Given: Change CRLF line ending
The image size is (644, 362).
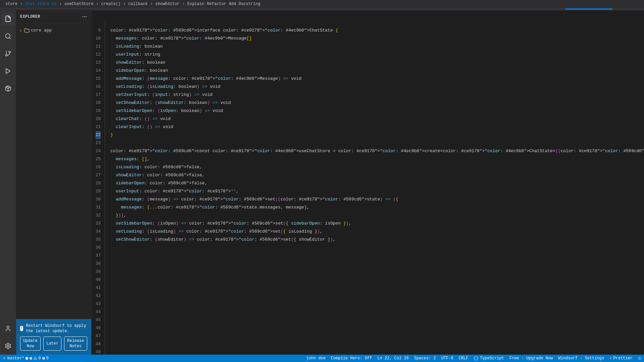Looking at the screenshot, I should pyautogui.click(x=463, y=358).
